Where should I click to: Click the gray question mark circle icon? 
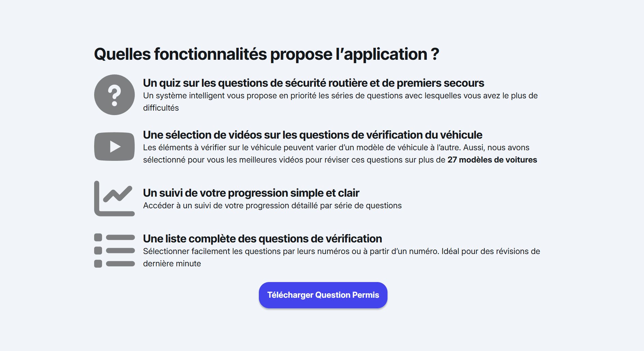pyautogui.click(x=114, y=95)
